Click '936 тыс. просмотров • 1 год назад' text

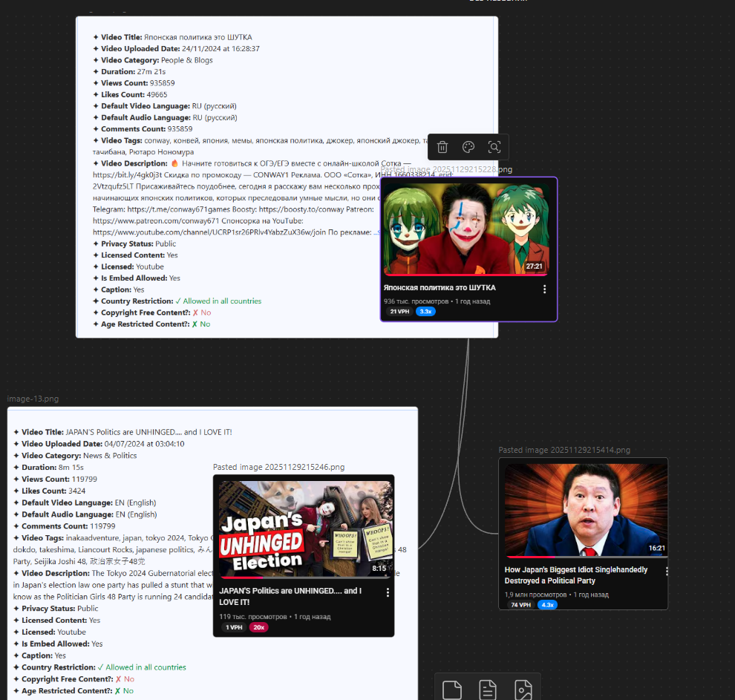click(437, 301)
